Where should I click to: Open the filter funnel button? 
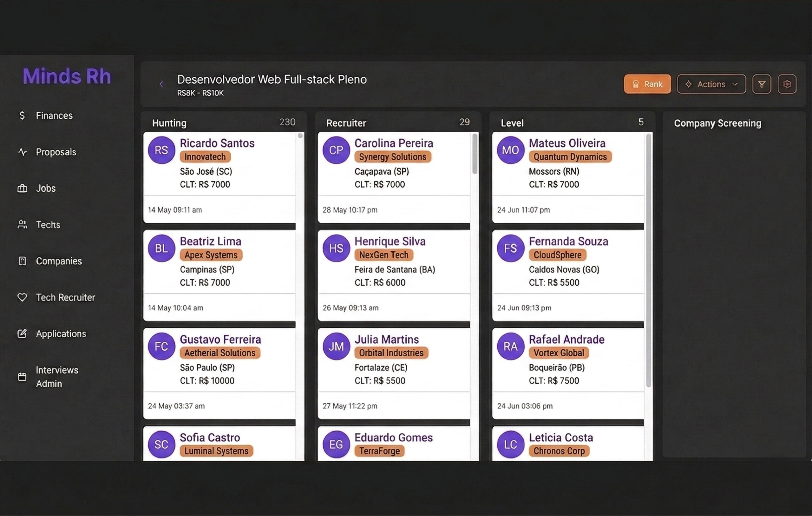click(762, 84)
